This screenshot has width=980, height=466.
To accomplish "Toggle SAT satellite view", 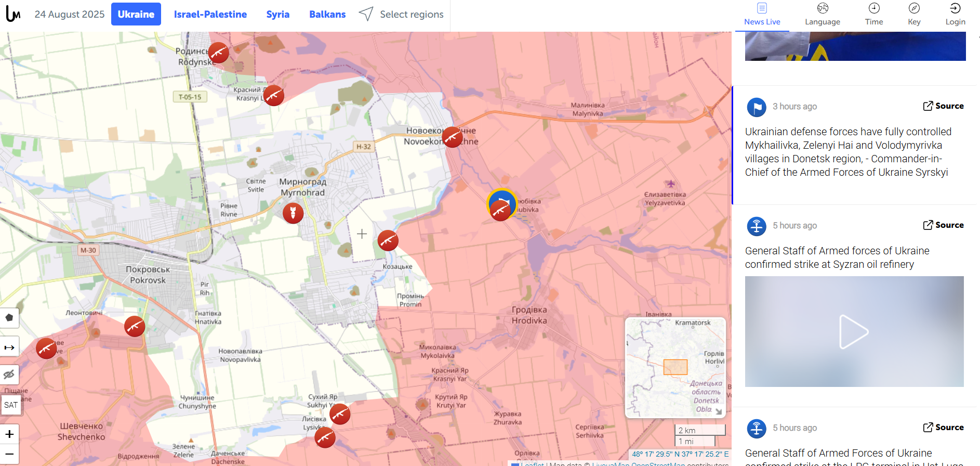I will point(11,405).
